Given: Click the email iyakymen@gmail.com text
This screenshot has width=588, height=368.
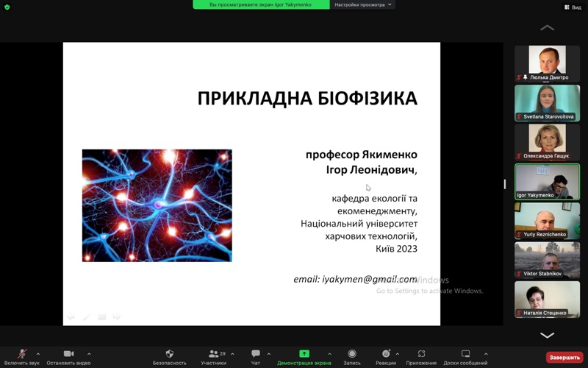Looking at the screenshot, I should tap(355, 279).
